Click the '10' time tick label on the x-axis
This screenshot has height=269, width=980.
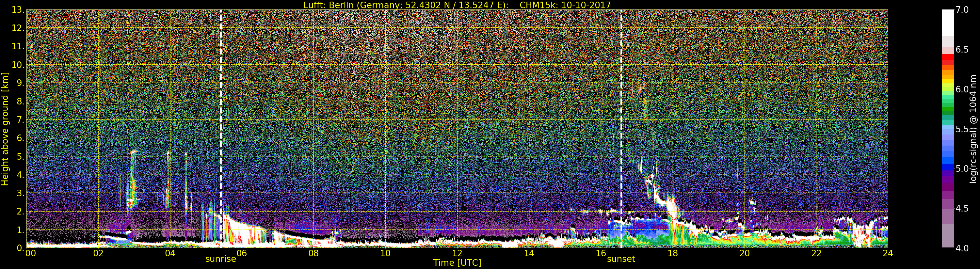pyautogui.click(x=385, y=253)
